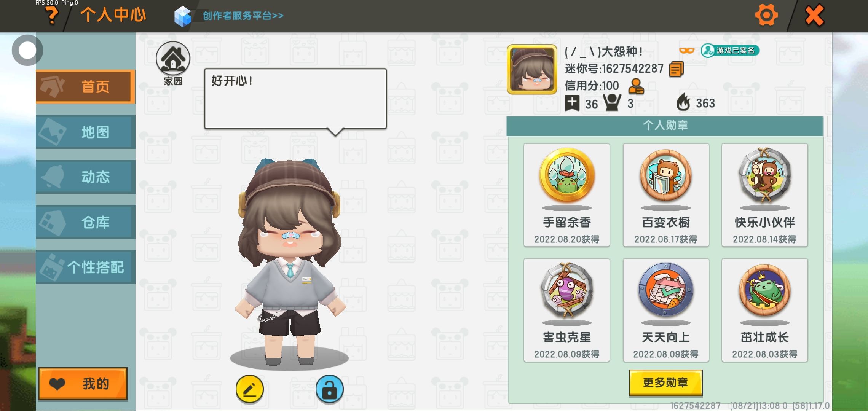Click the 更多勋章 button
Viewport: 868px width, 411px height.
pos(665,382)
